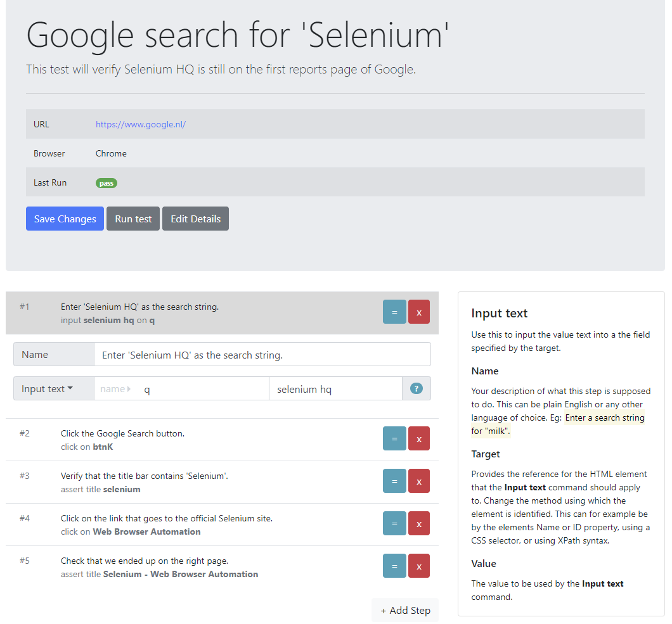This screenshot has width=672, height=624.
Task: Open Edit Details
Action: click(x=195, y=219)
